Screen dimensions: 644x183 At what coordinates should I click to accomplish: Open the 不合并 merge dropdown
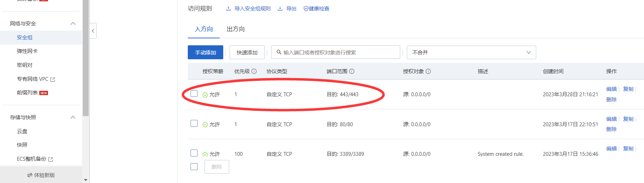pos(471,52)
